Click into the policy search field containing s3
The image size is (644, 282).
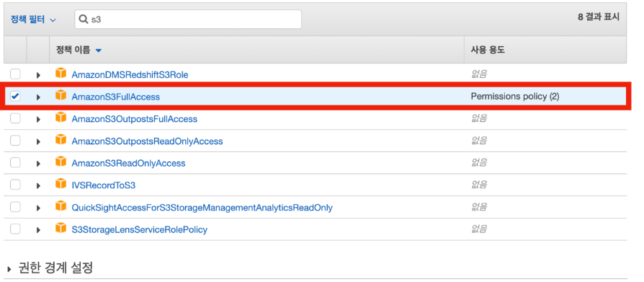coord(188,19)
